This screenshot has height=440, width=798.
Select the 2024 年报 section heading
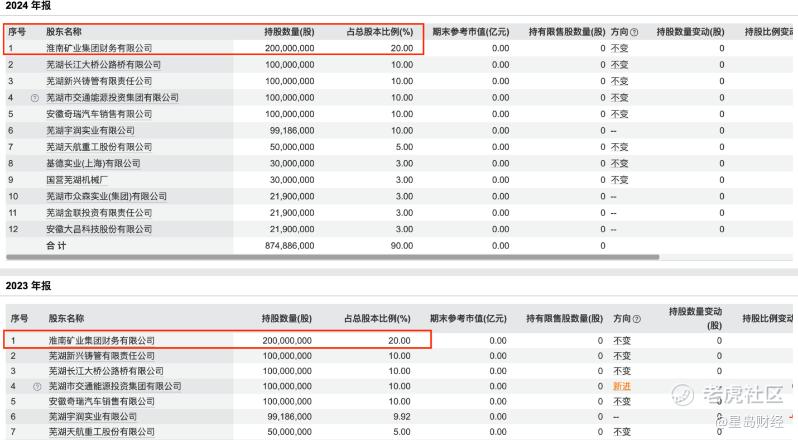[28, 6]
